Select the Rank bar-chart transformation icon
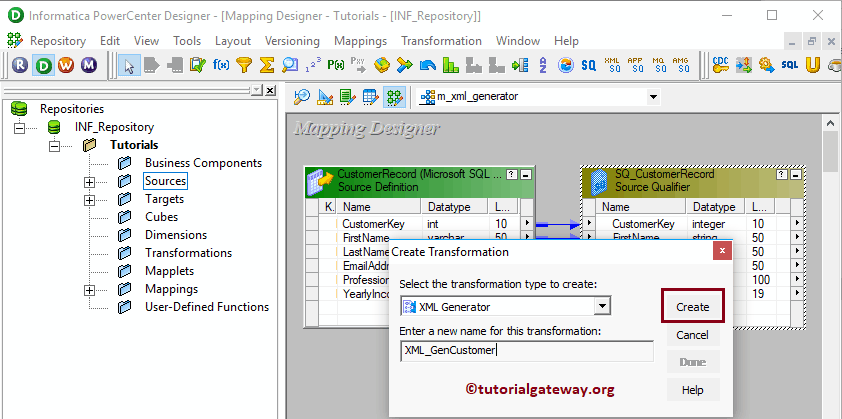842x419 pixels. (451, 66)
